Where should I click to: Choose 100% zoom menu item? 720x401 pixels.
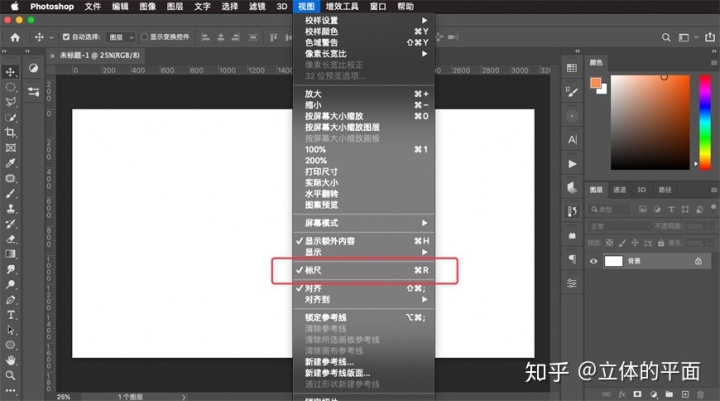364,149
